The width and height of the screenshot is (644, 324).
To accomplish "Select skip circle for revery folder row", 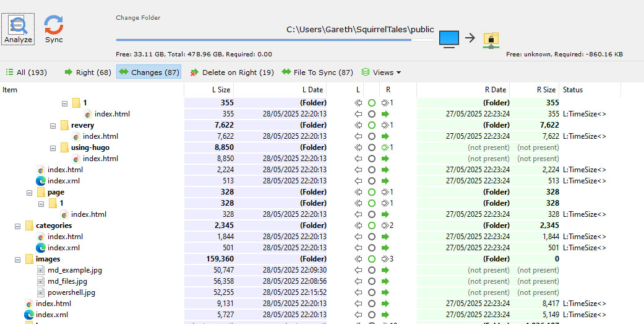I will click(372, 125).
